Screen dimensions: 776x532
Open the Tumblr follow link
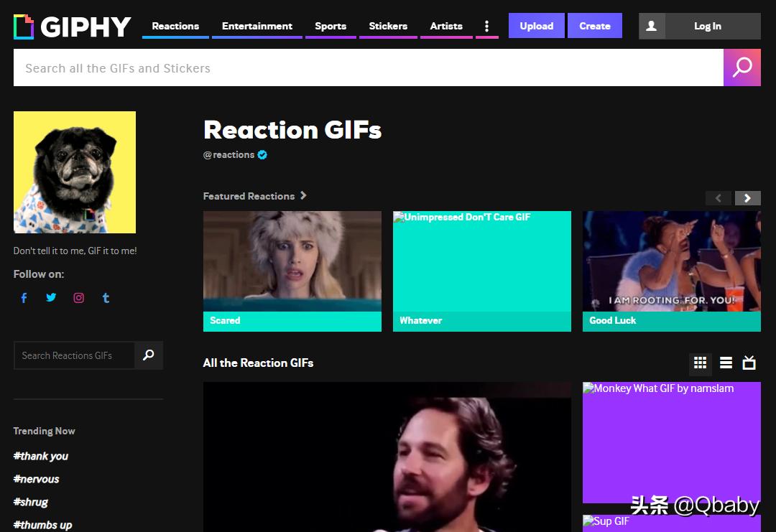click(x=106, y=298)
